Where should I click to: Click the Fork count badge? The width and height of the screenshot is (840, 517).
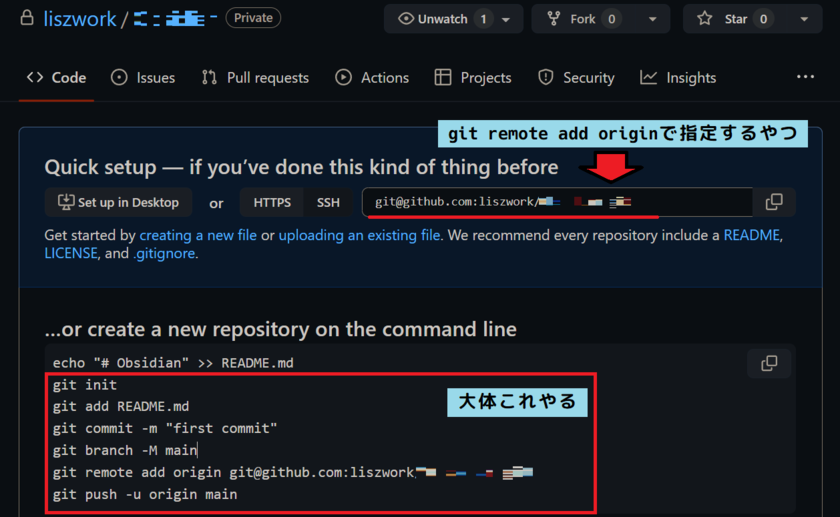pos(611,19)
